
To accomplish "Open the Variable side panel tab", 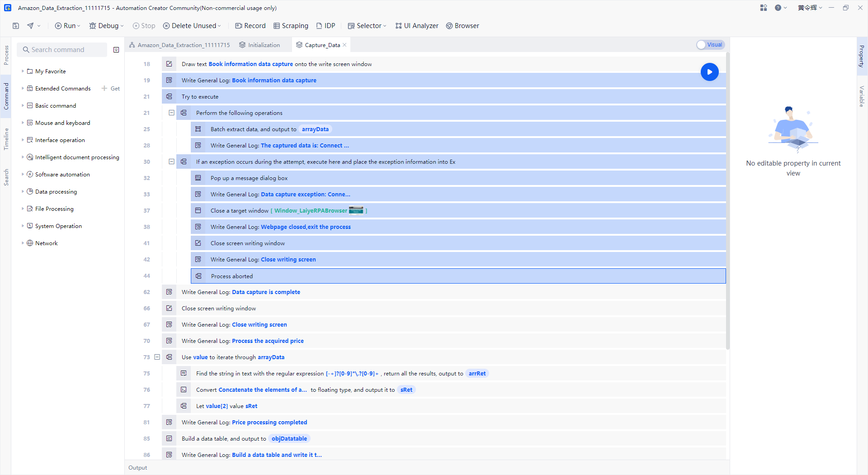I will tap(862, 96).
